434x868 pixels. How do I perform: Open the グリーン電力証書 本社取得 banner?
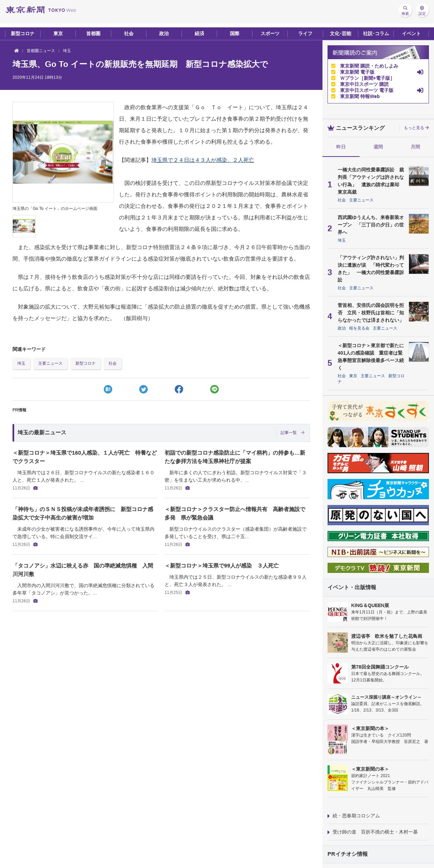[378, 536]
